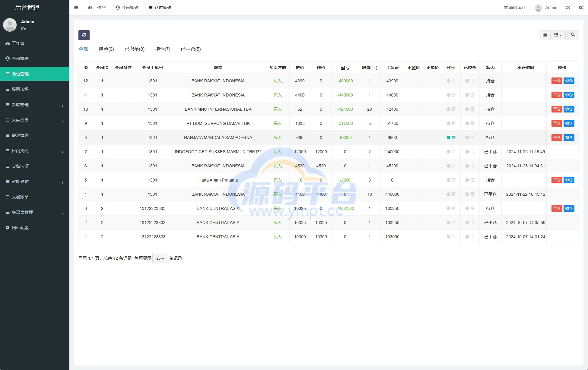The height and width of the screenshot is (370, 588).
Task: Toggle 代理 switch for row ID 8
Action: tap(451, 138)
